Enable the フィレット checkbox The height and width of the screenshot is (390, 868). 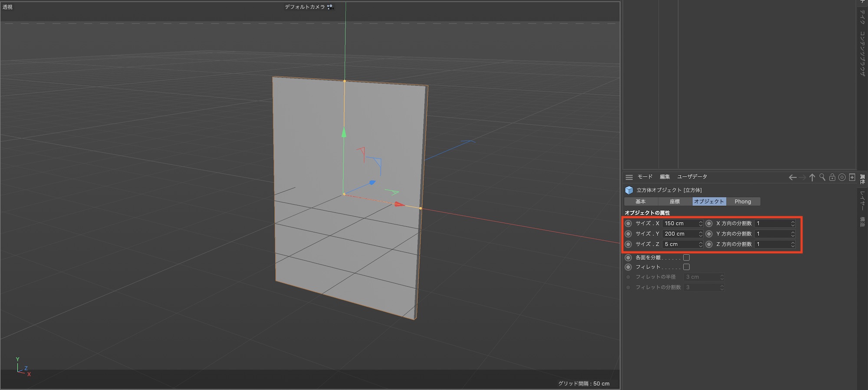686,267
